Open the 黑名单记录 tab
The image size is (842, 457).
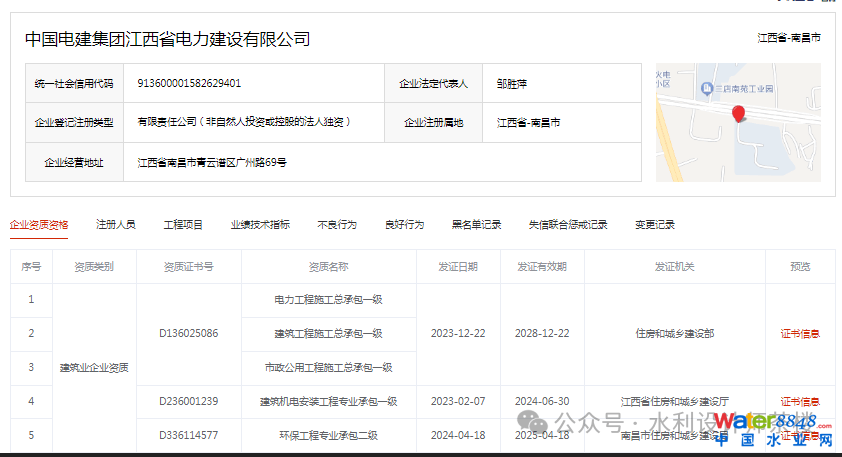pos(476,225)
